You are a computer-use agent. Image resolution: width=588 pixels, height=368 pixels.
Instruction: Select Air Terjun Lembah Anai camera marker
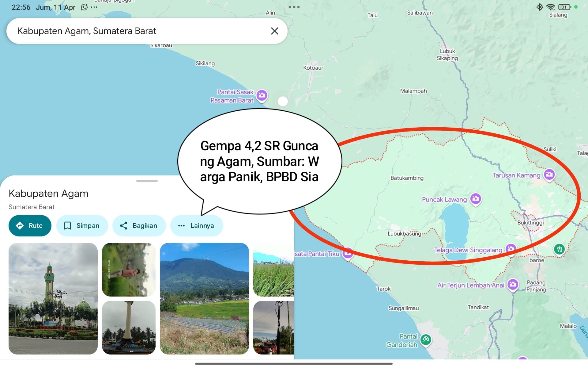click(x=513, y=285)
